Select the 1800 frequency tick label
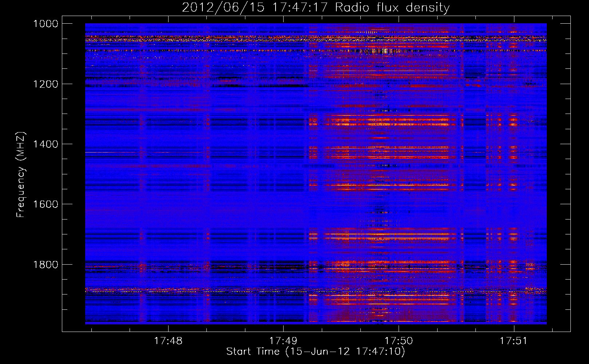 click(x=46, y=264)
